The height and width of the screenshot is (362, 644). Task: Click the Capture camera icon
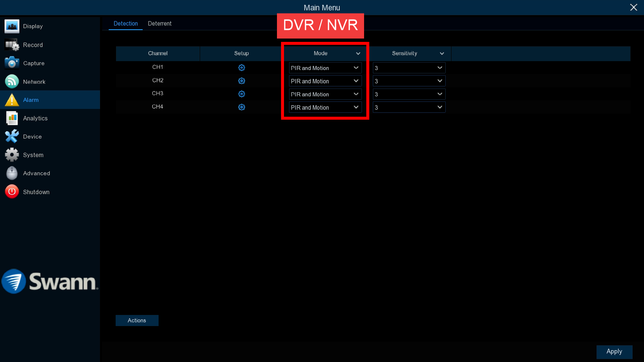pos(12,63)
